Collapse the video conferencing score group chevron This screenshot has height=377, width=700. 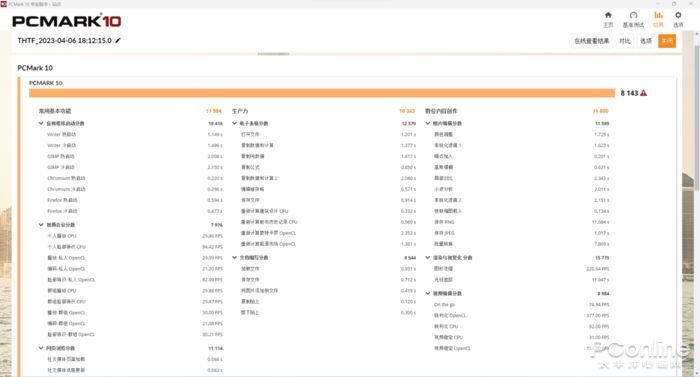pyautogui.click(x=41, y=225)
